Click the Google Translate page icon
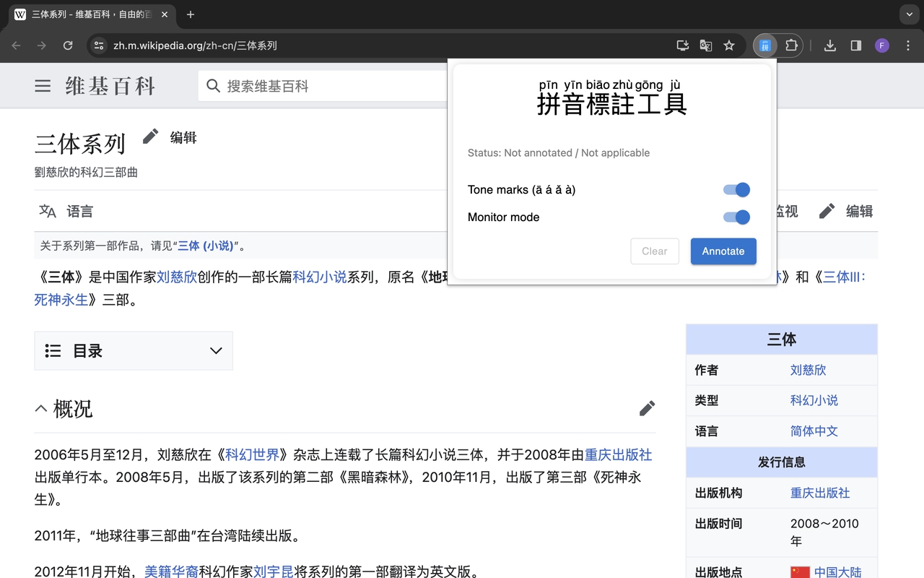Image resolution: width=924 pixels, height=578 pixels. (x=705, y=45)
